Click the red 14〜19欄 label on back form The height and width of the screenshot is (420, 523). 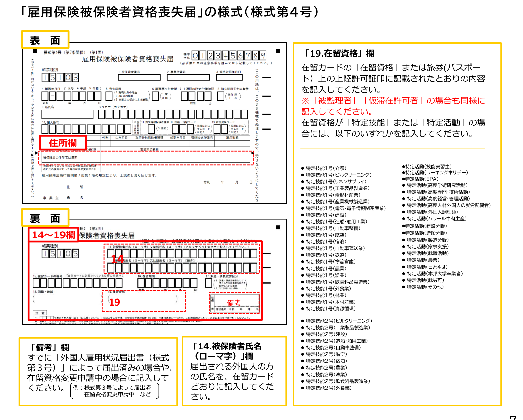pos(53,235)
